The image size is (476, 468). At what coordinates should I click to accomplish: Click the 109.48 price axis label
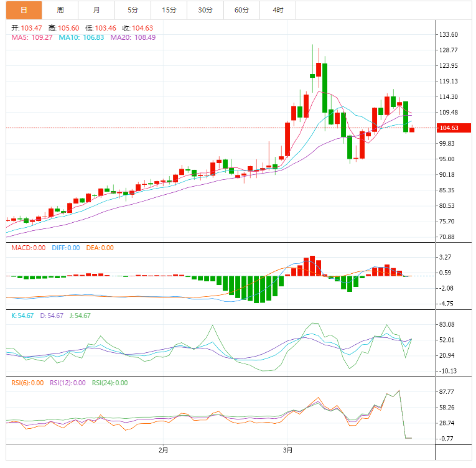click(449, 113)
